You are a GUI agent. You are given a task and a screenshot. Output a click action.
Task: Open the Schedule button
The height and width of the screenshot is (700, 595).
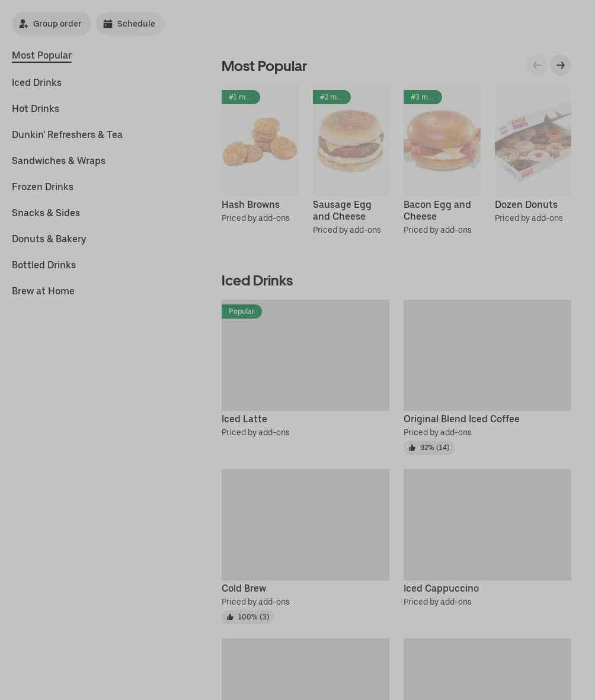click(x=130, y=24)
